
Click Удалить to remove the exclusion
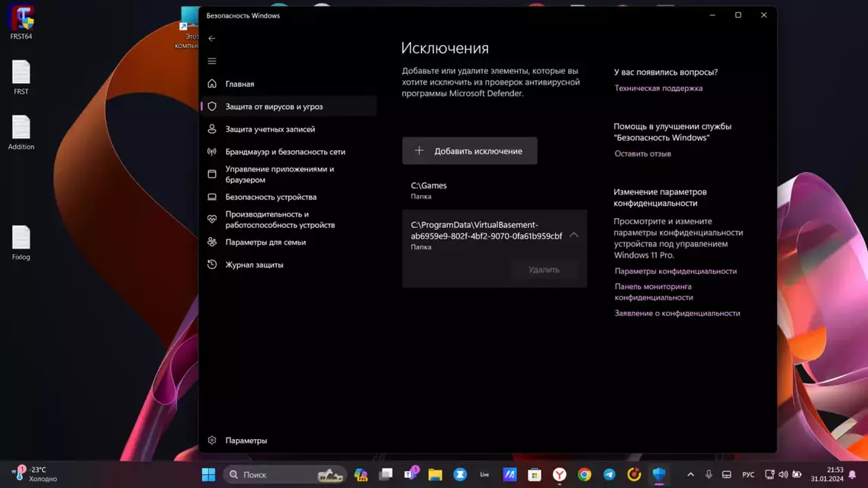coord(544,269)
